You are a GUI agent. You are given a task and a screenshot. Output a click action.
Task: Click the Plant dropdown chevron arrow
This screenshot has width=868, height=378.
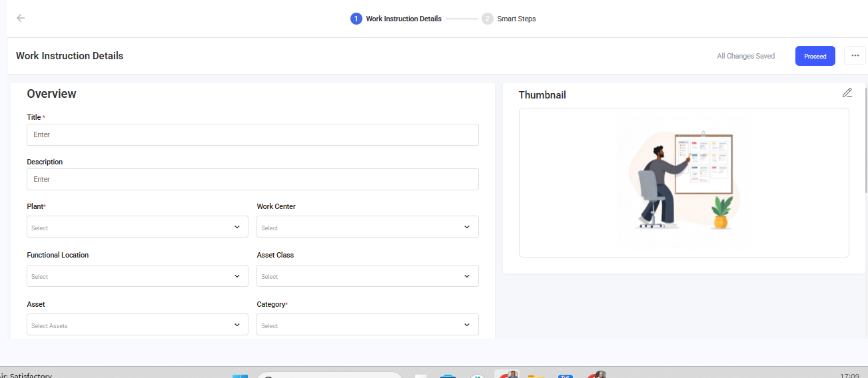click(x=237, y=227)
